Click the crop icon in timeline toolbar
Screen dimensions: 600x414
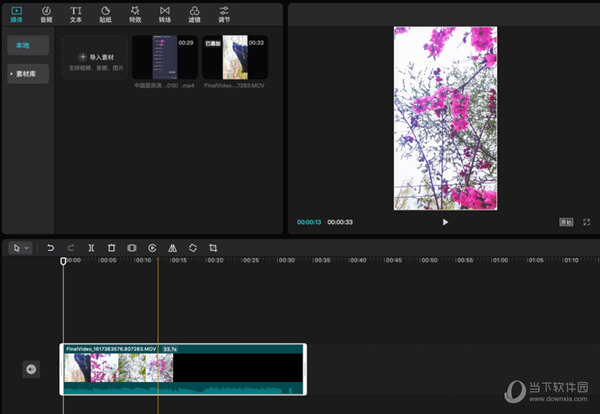213,247
